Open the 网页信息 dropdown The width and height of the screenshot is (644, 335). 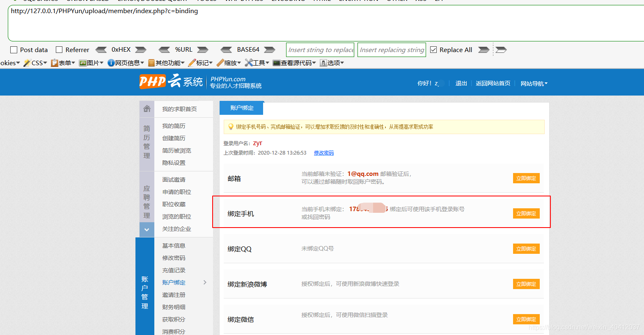[x=126, y=63]
